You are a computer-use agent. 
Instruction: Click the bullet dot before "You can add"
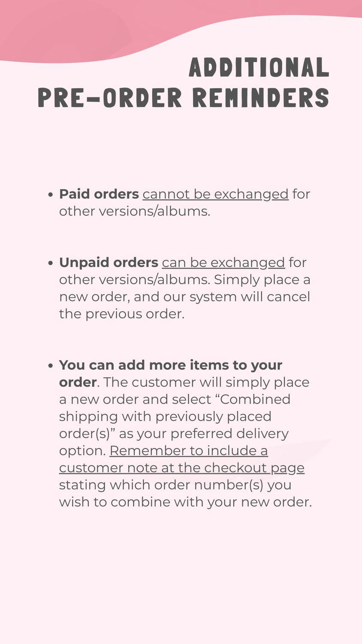click(x=51, y=365)
